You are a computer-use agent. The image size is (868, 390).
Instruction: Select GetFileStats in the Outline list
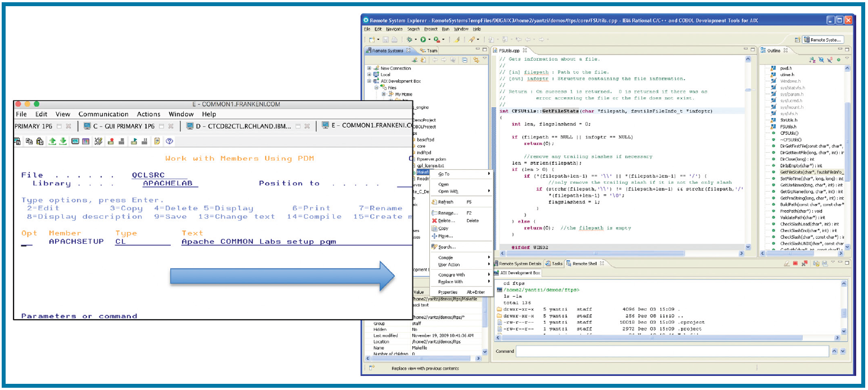tap(809, 172)
